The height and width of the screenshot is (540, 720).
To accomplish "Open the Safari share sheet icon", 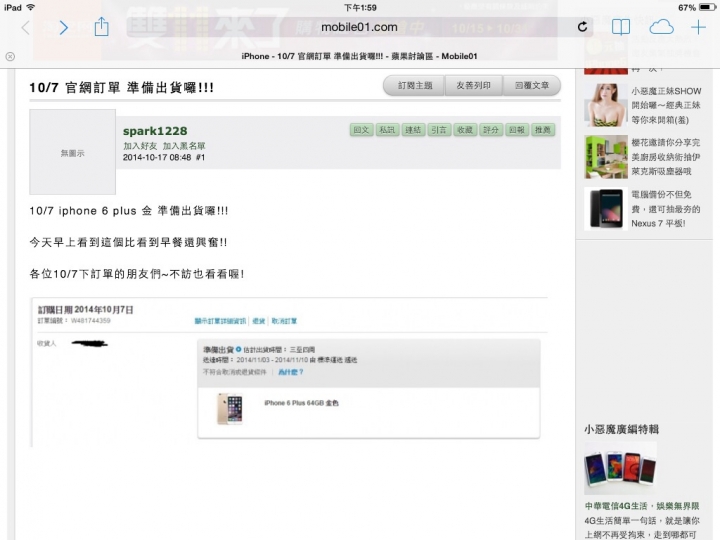I will pos(101,27).
